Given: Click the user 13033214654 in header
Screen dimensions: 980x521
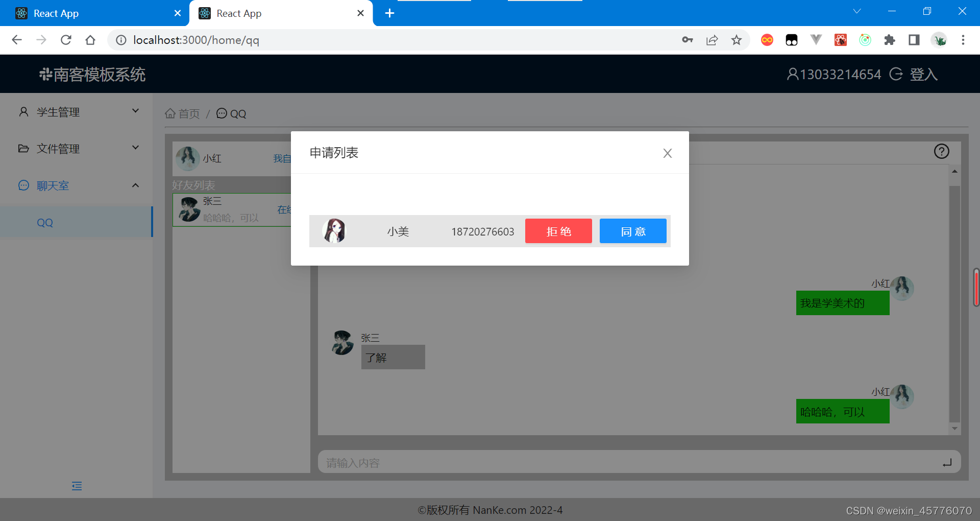Looking at the screenshot, I should pyautogui.click(x=834, y=75).
